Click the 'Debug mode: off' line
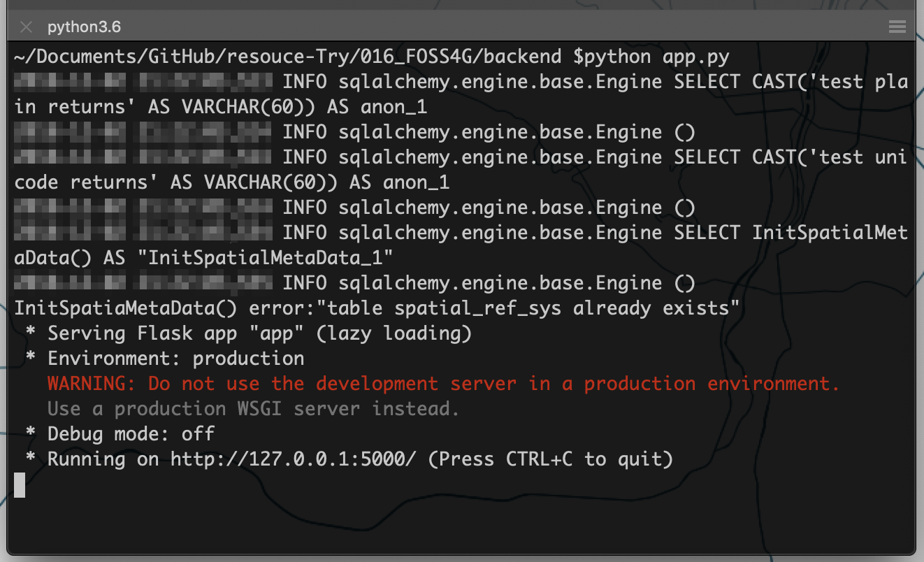 coord(120,434)
